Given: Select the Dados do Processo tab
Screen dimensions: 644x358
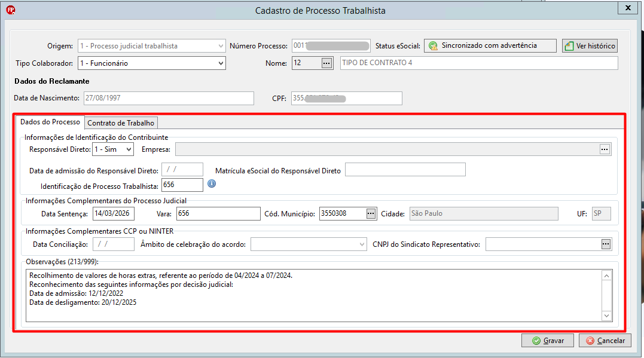Looking at the screenshot, I should coord(50,122).
